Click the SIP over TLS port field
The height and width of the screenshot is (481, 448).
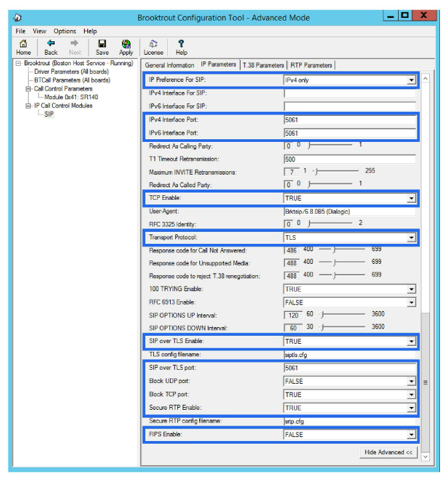pos(349,368)
